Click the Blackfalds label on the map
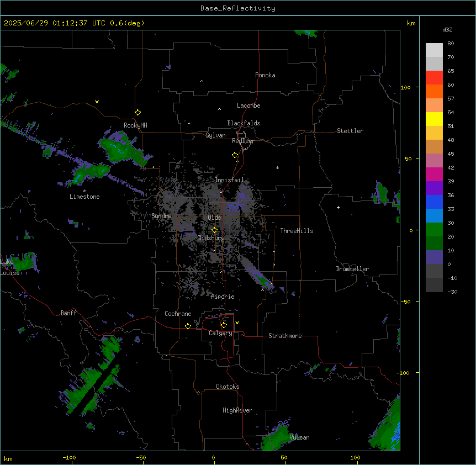 click(x=244, y=123)
